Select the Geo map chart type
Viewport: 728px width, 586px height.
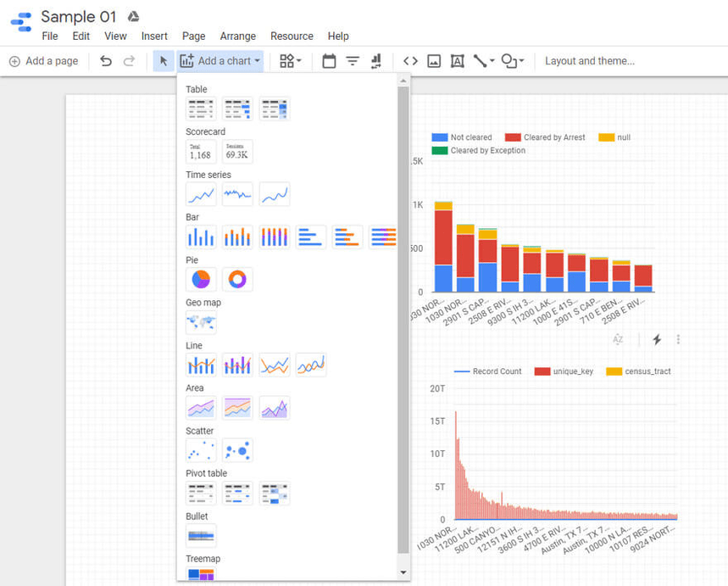point(202,321)
